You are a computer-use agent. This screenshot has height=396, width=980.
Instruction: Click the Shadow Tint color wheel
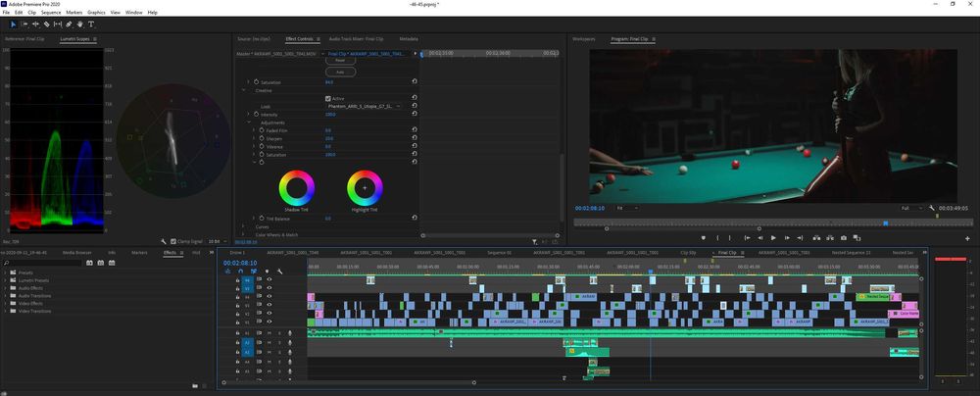[x=296, y=186]
